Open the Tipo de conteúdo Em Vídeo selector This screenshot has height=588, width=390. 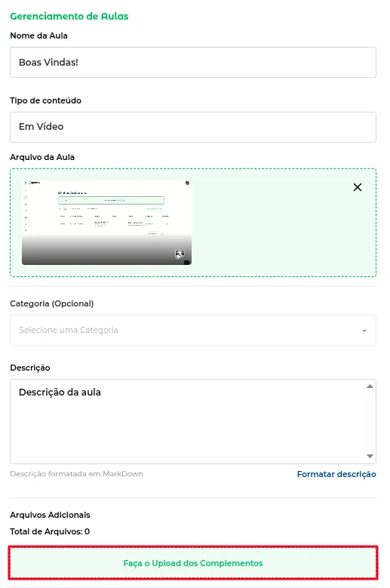193,127
